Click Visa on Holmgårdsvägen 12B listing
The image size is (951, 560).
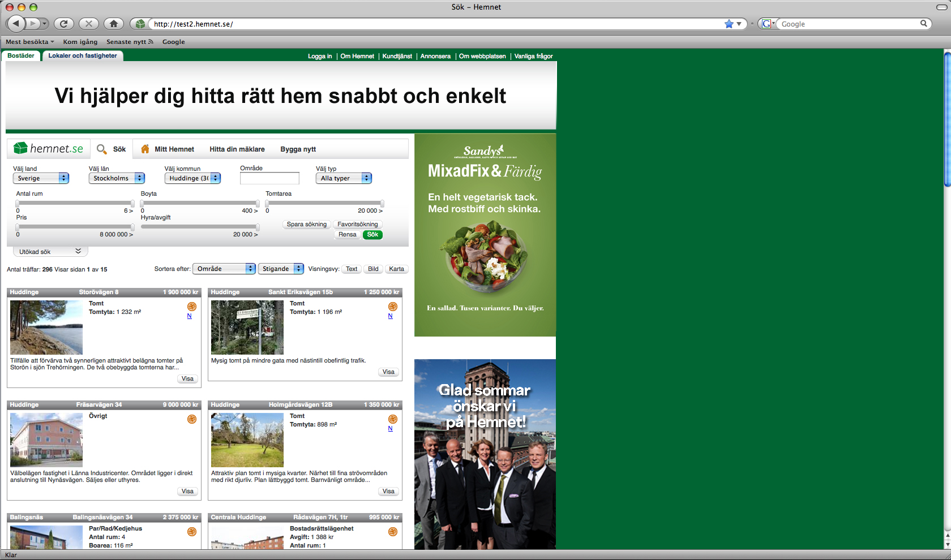[388, 491]
